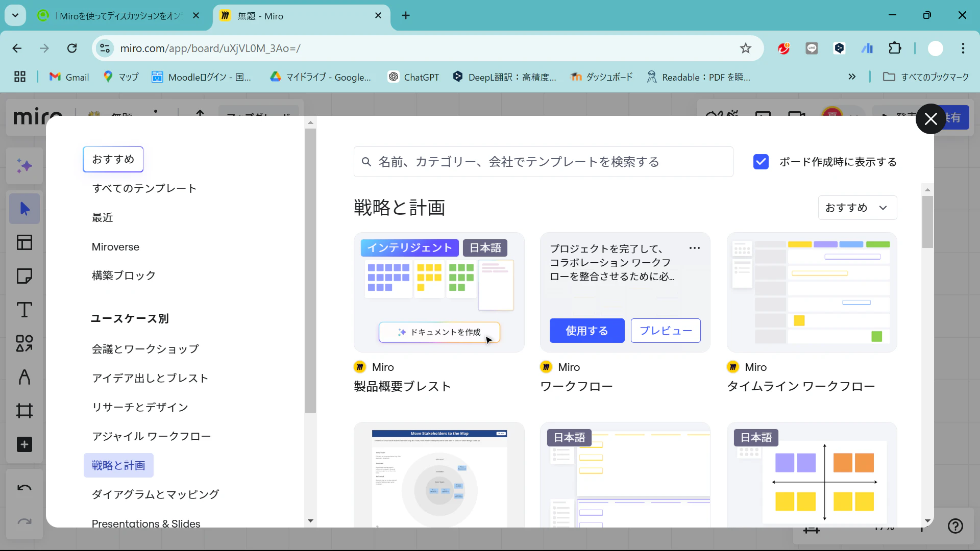This screenshot has width=980, height=551.
Task: Click the undo arrow
Action: pos(24,488)
